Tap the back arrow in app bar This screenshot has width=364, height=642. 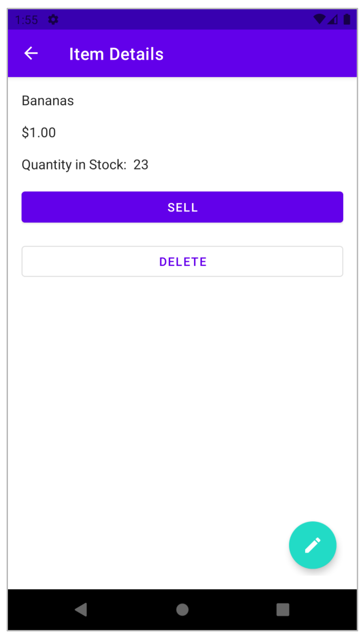point(31,53)
